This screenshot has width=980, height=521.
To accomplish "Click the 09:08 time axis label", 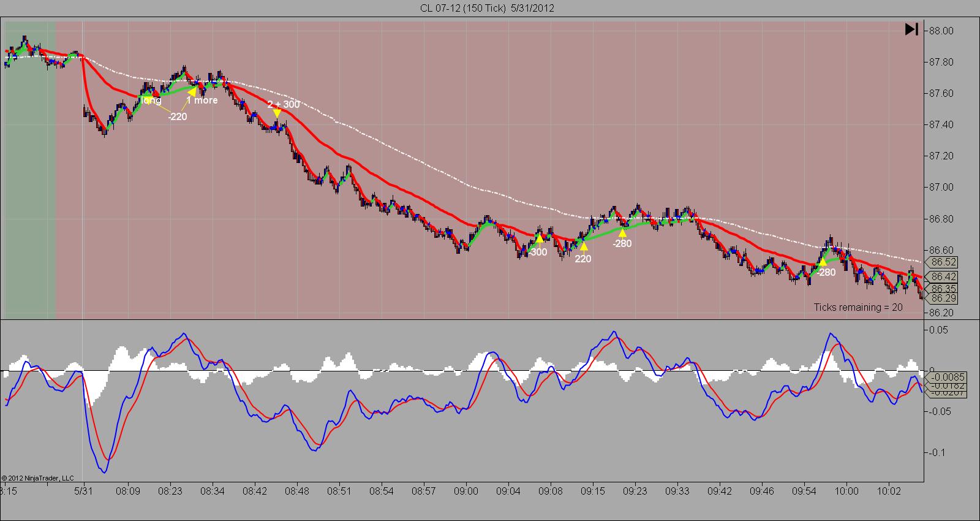I will click(551, 491).
